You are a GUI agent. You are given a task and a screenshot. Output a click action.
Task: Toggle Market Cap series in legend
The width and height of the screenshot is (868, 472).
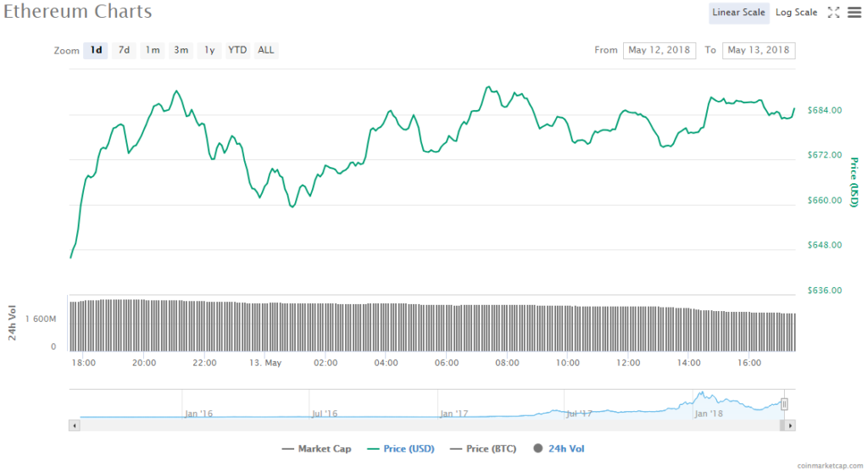(x=317, y=449)
